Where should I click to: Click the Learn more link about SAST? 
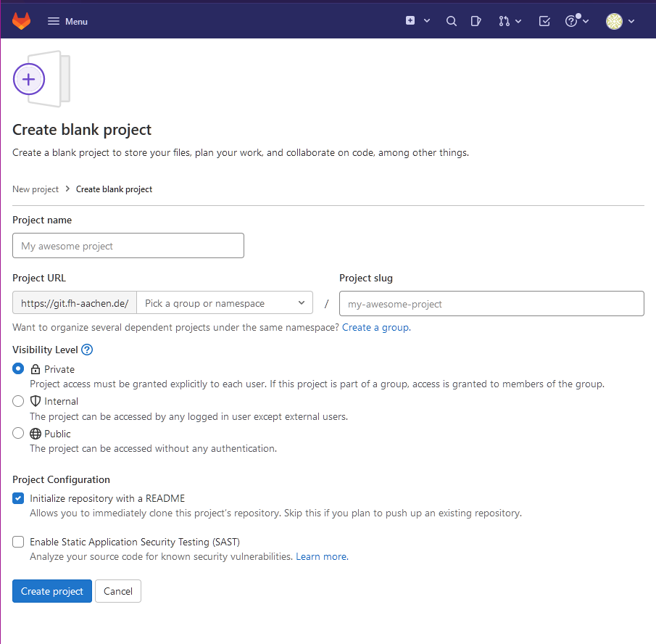pyautogui.click(x=320, y=556)
